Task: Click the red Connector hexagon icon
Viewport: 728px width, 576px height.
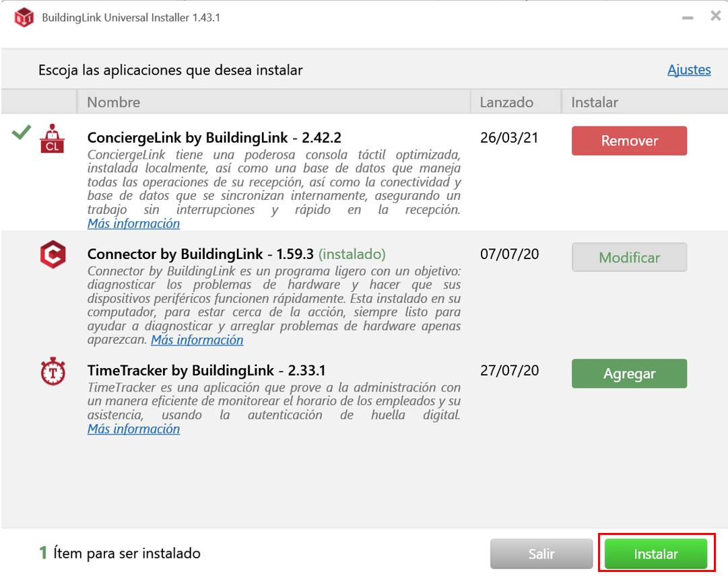Action: coord(53,254)
